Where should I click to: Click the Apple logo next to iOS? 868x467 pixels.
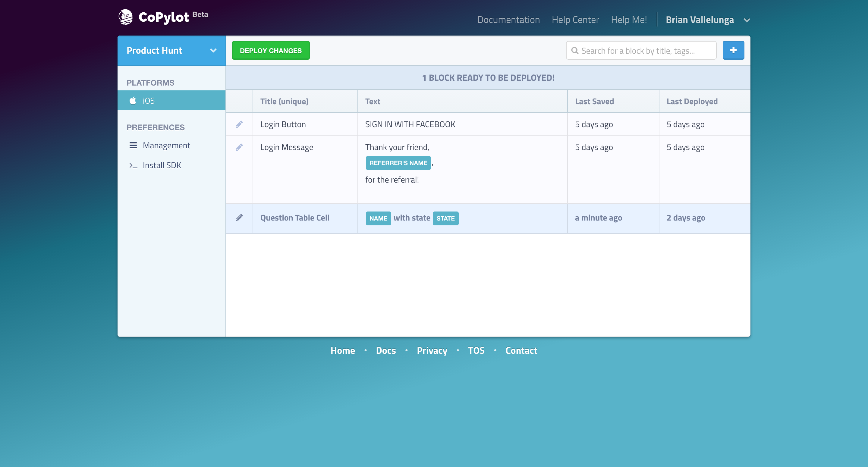coord(133,100)
